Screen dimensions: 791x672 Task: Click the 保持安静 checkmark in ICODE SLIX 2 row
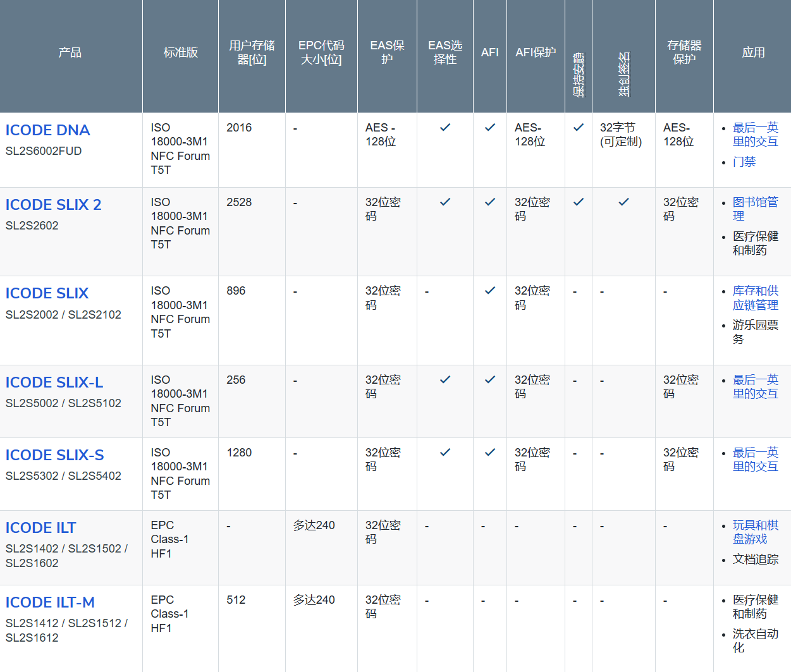579,202
